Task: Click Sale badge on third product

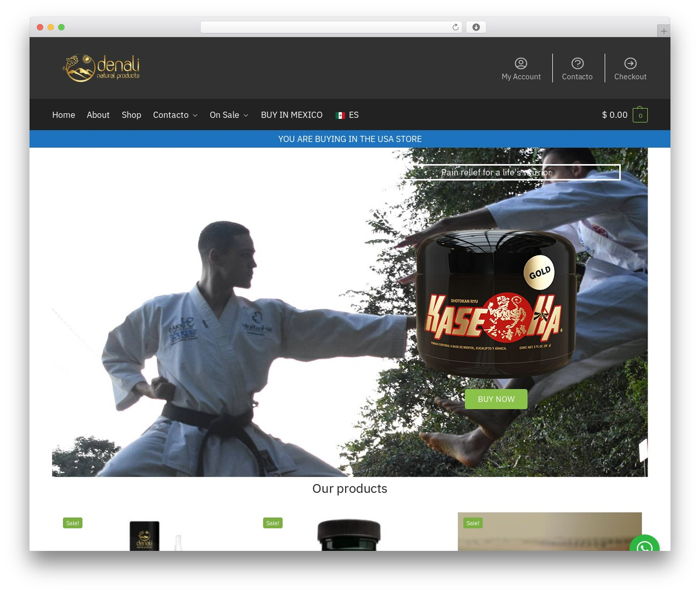Action: click(473, 523)
